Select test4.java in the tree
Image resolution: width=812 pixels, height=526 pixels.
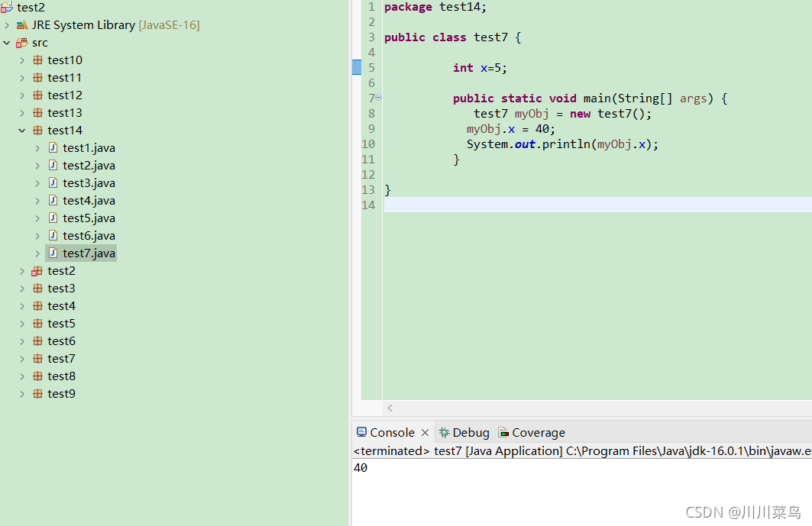tap(89, 200)
